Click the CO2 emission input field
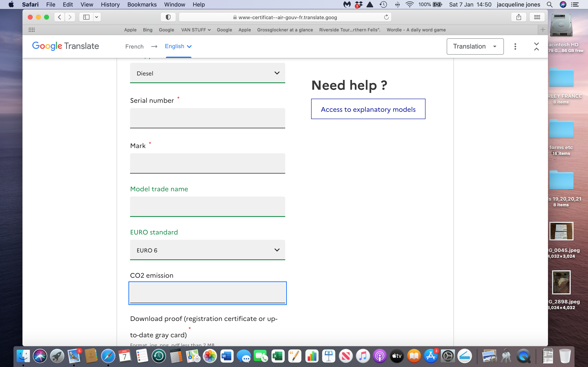The height and width of the screenshot is (367, 588). (x=207, y=293)
